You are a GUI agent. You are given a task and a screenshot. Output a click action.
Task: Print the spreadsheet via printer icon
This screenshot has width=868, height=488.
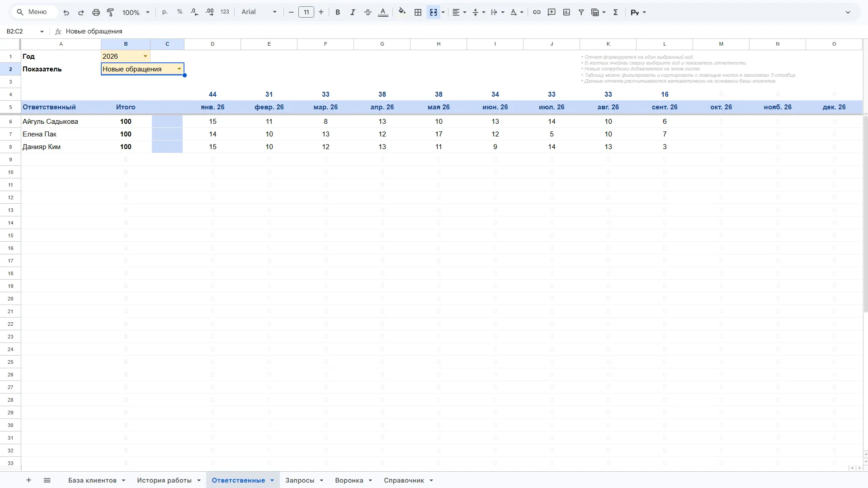(96, 12)
